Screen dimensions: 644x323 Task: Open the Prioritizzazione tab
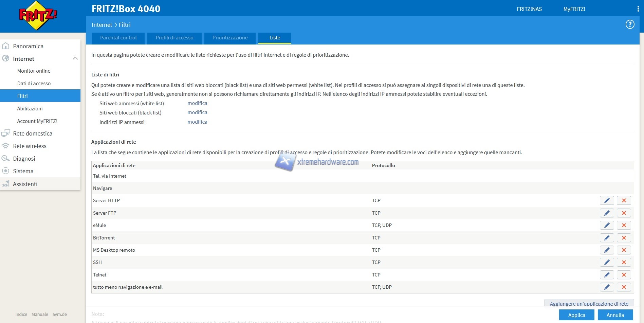point(230,38)
